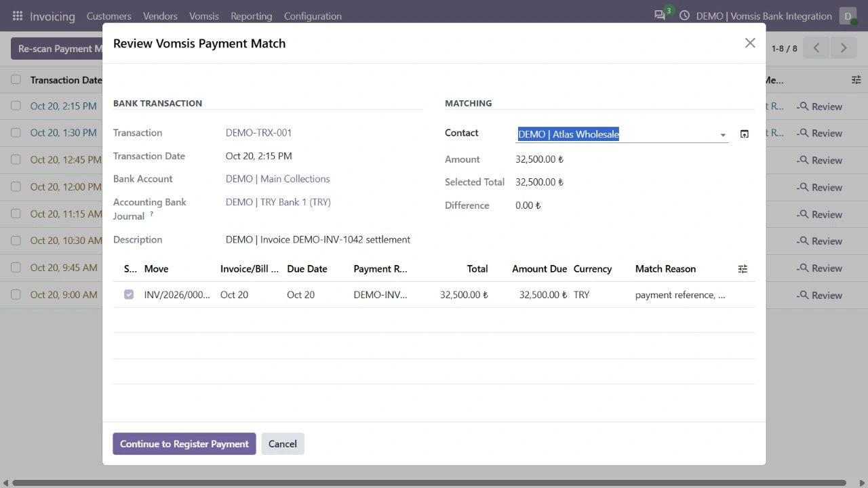Open the Reporting menu
Screen dimensions: 868x488
tap(252, 16)
